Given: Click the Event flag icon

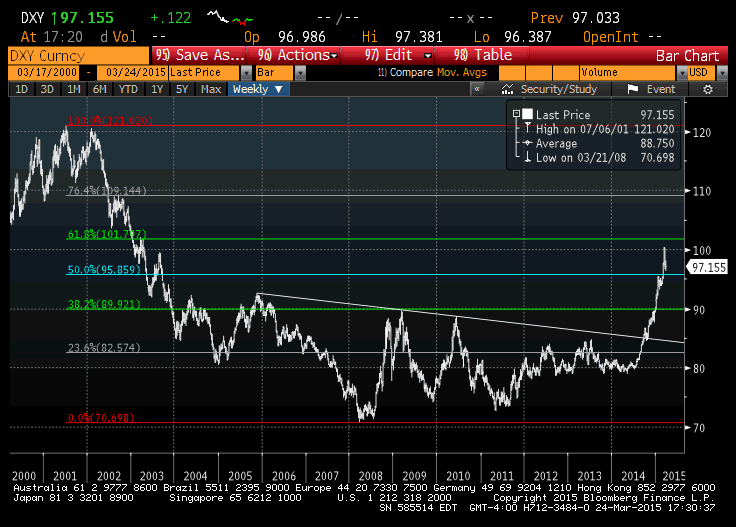Looking at the screenshot, I should pyautogui.click(x=630, y=89).
